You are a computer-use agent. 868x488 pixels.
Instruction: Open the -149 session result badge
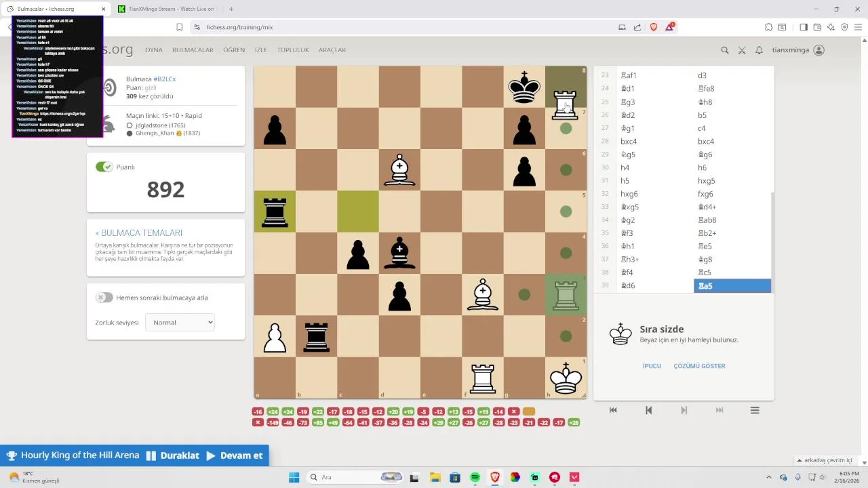(273, 422)
